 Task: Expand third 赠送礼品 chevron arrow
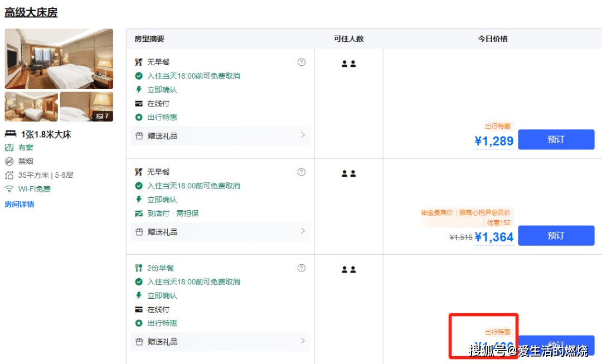(303, 341)
